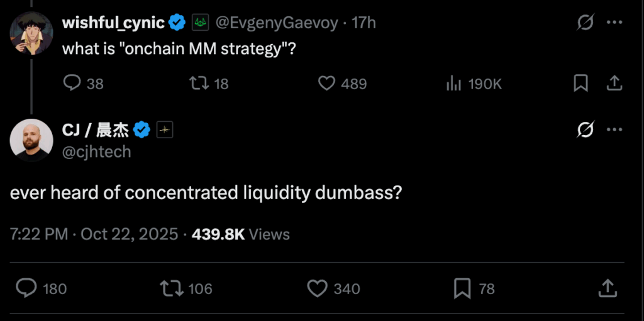View analytics showing 190K views
This screenshot has height=321, width=644.
[454, 84]
